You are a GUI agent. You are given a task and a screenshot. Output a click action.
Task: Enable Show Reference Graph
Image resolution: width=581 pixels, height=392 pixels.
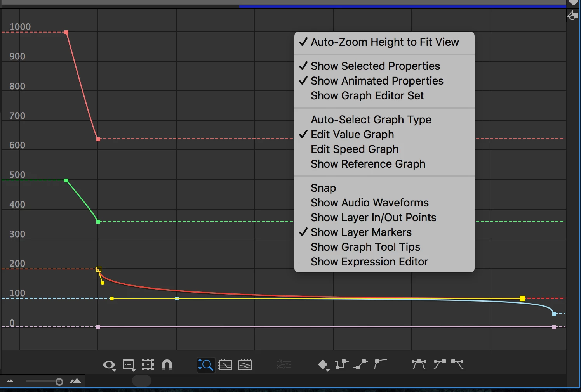point(384,164)
